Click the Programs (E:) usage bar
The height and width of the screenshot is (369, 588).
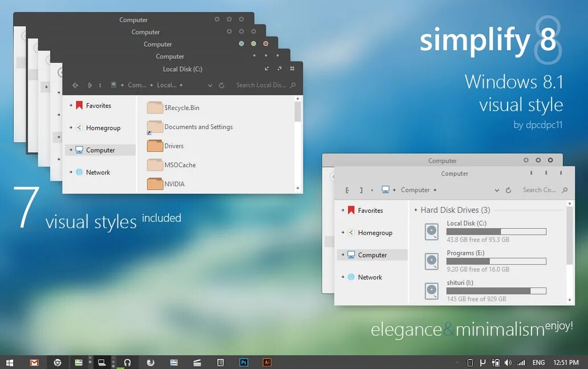[x=496, y=261]
